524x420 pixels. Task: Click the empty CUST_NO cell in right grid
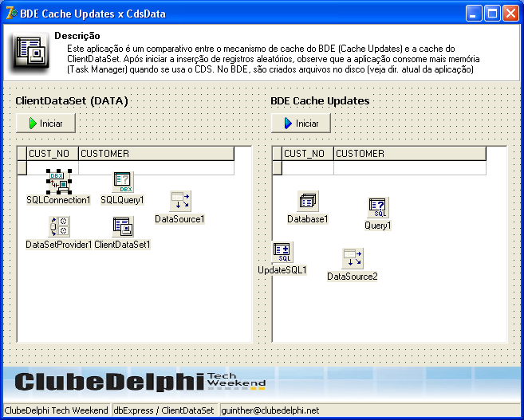pyautogui.click(x=308, y=167)
